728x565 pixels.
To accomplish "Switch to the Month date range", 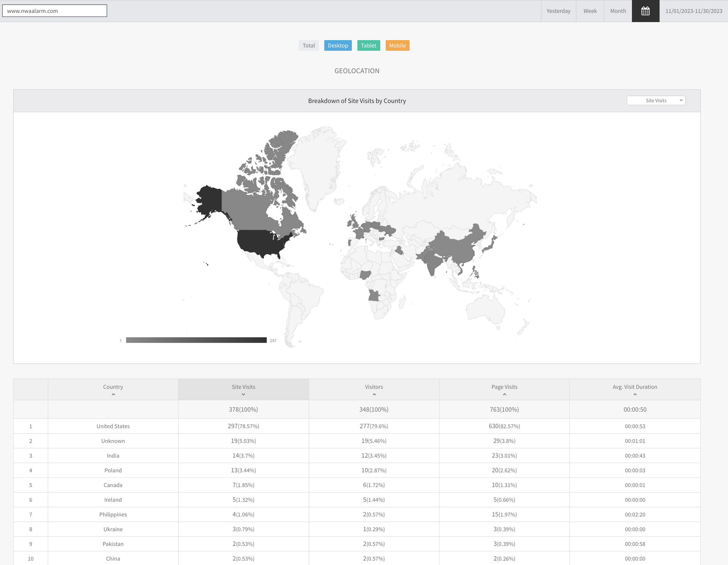I will coord(618,11).
